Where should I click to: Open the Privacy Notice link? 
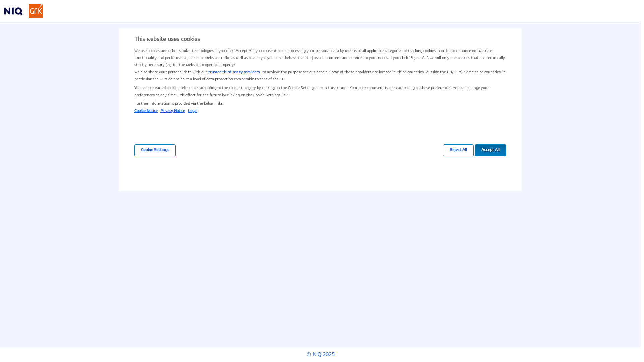173,111
